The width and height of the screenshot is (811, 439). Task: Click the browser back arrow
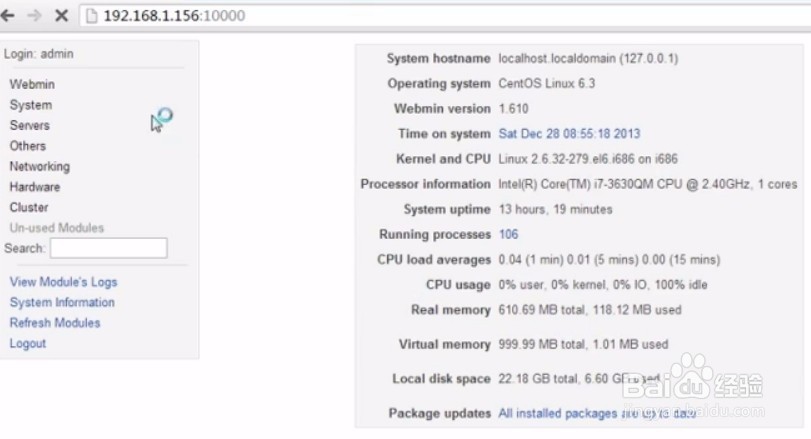[8, 15]
